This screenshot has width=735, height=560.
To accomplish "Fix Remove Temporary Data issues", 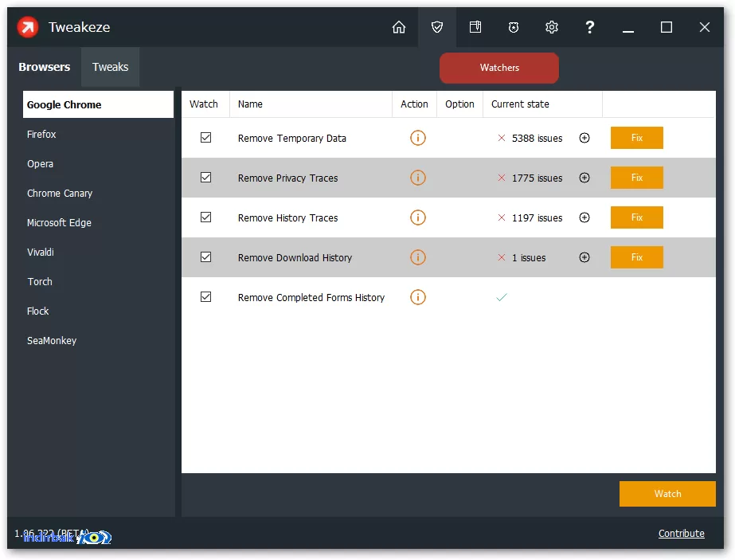I will [636, 138].
